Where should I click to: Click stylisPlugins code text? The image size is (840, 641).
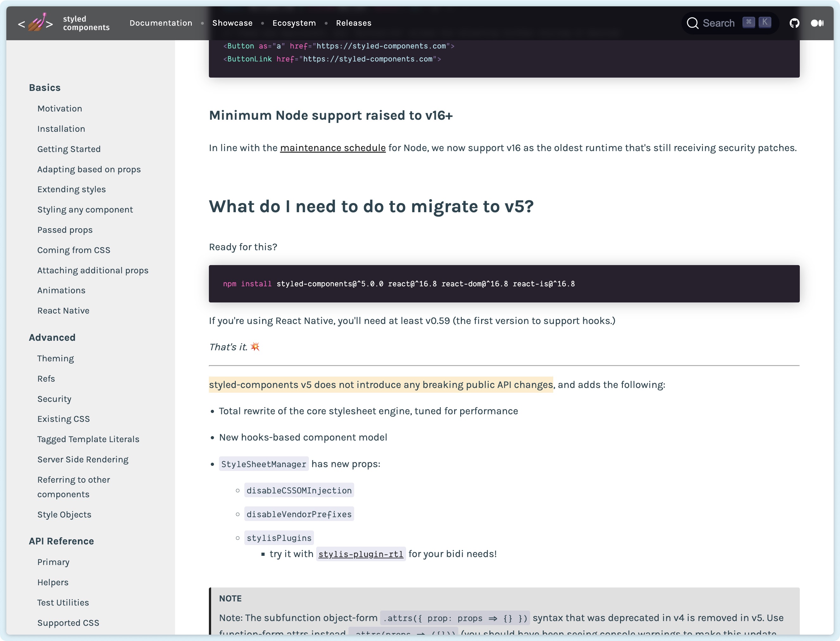(x=279, y=538)
